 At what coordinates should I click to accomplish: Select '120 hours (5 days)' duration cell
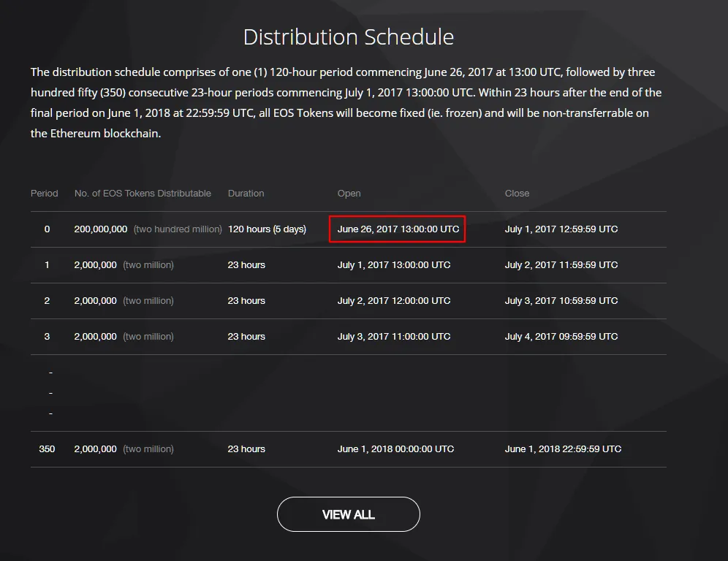(x=267, y=229)
